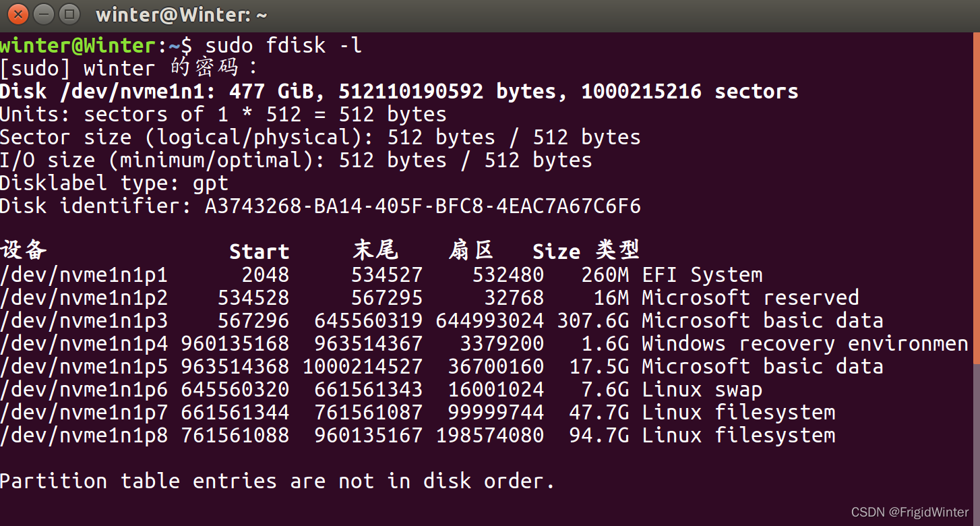
Task: Close the terminal window
Action: click(19, 14)
